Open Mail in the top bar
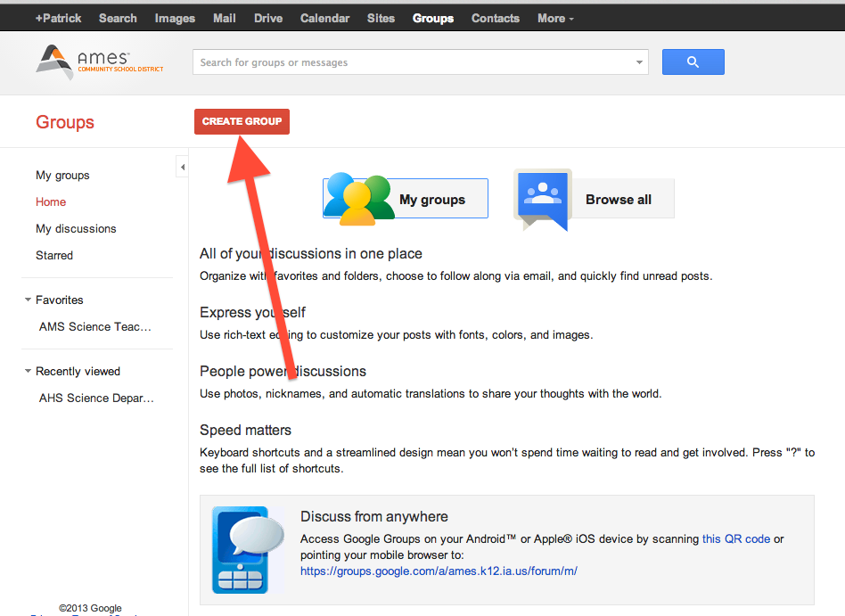845x616 pixels. tap(225, 19)
